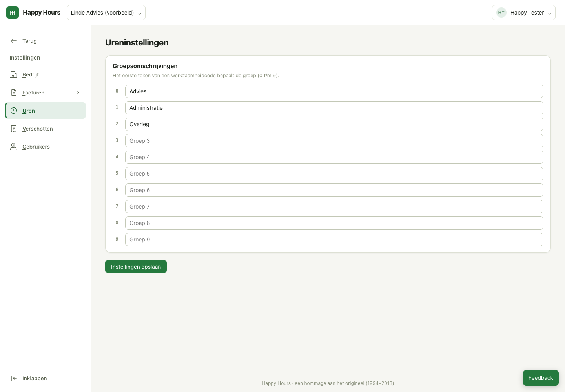Click the collapse sidebar icon beside Inklappen

(14, 378)
